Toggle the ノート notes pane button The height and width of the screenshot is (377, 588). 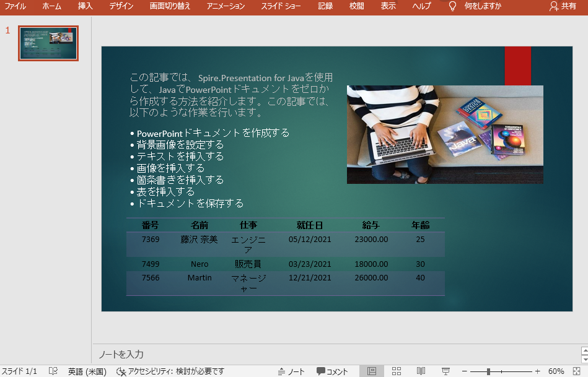pos(291,371)
